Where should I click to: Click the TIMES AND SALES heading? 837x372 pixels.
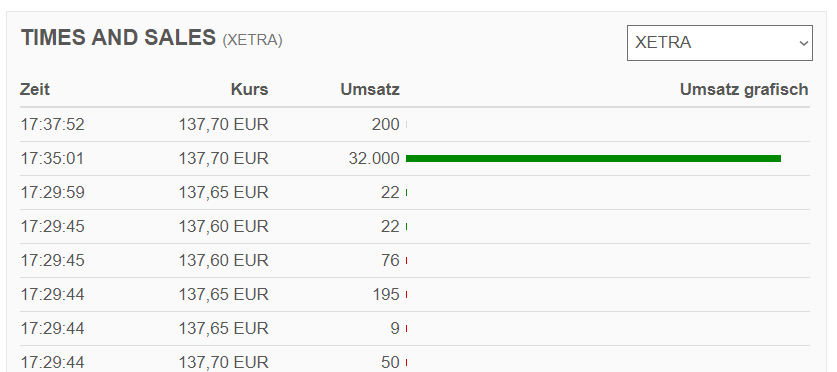118,38
